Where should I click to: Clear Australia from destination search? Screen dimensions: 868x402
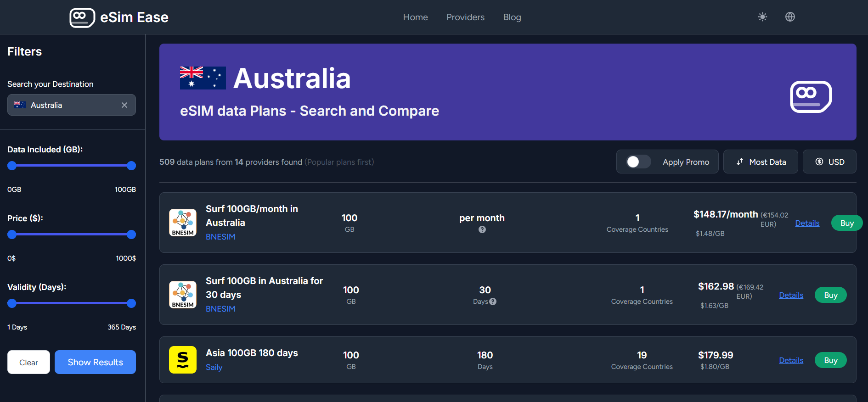(x=124, y=105)
